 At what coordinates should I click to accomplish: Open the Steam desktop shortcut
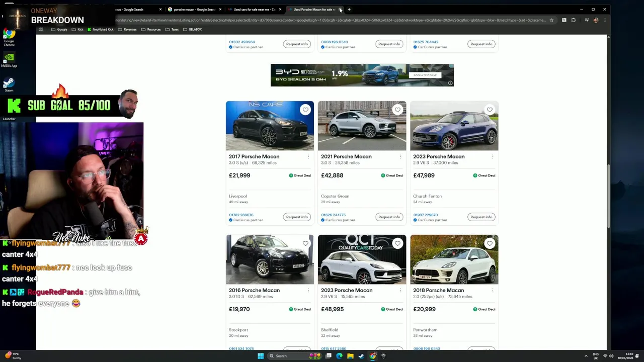pos(9,84)
